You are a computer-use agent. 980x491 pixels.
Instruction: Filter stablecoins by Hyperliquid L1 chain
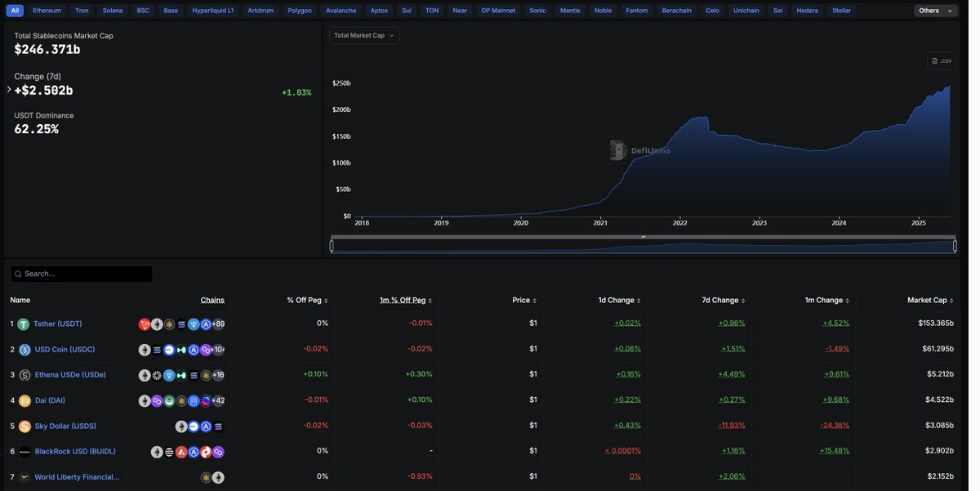tap(212, 11)
